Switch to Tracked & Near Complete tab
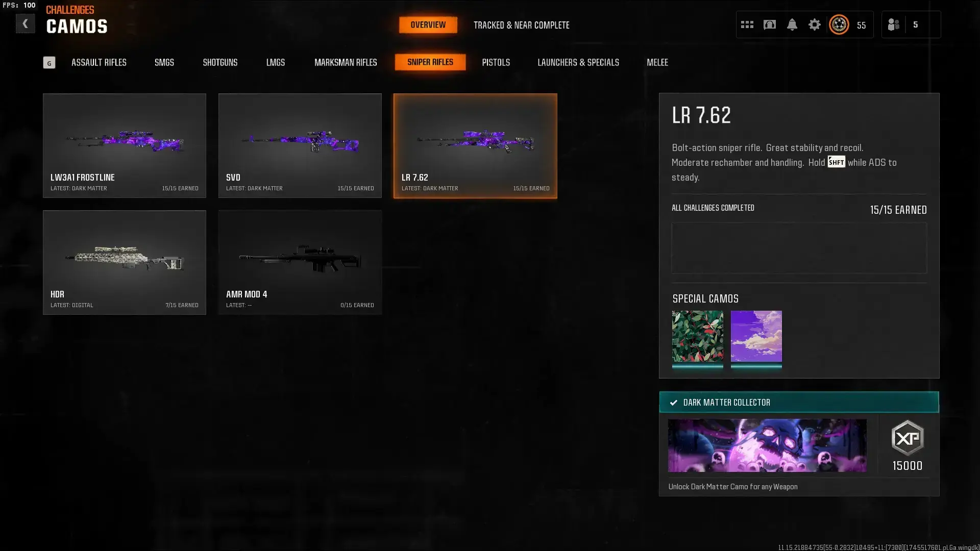The image size is (980, 551). pos(521,25)
